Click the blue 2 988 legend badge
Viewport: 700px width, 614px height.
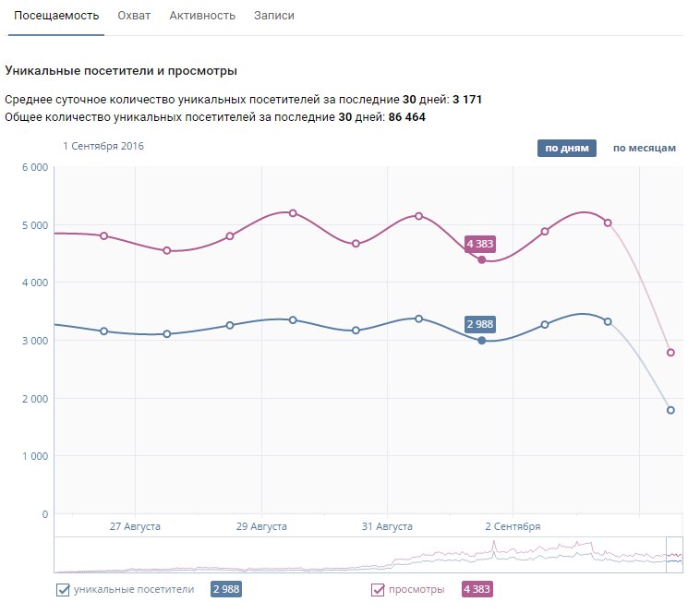pyautogui.click(x=226, y=590)
